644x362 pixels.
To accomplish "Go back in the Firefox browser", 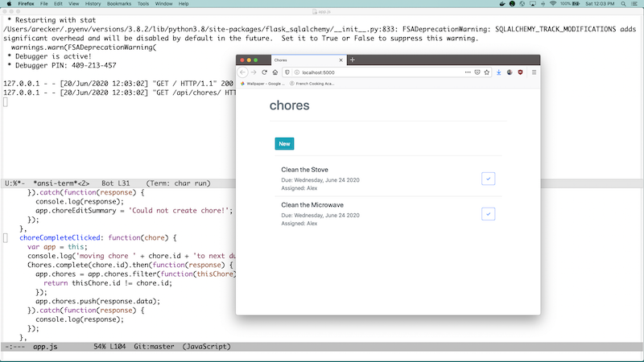I will [x=243, y=72].
